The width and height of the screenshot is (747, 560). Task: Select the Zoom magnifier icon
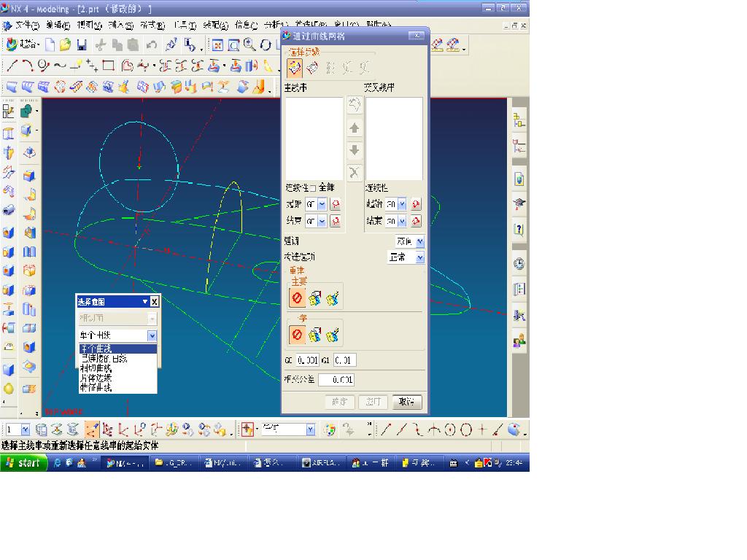pyautogui.click(x=249, y=45)
